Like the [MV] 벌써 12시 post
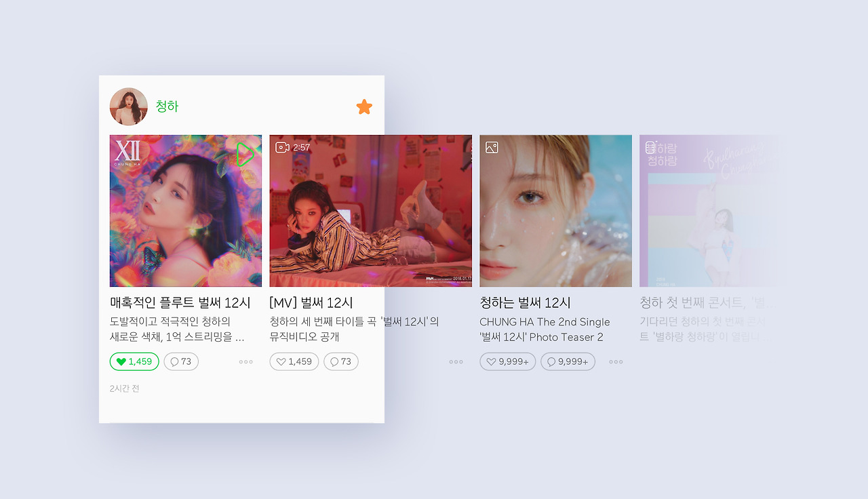 (x=294, y=361)
